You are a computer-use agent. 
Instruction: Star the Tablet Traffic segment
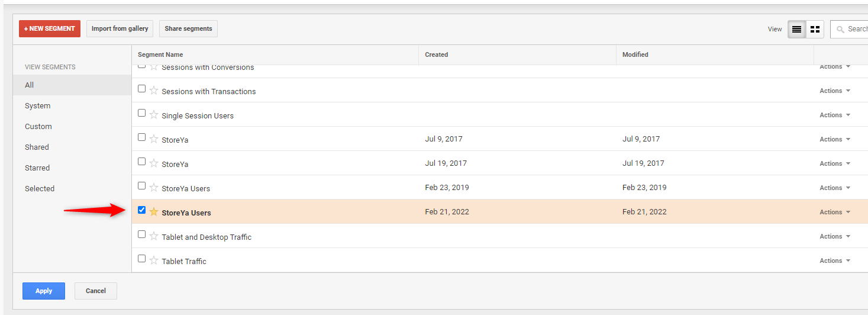154,261
